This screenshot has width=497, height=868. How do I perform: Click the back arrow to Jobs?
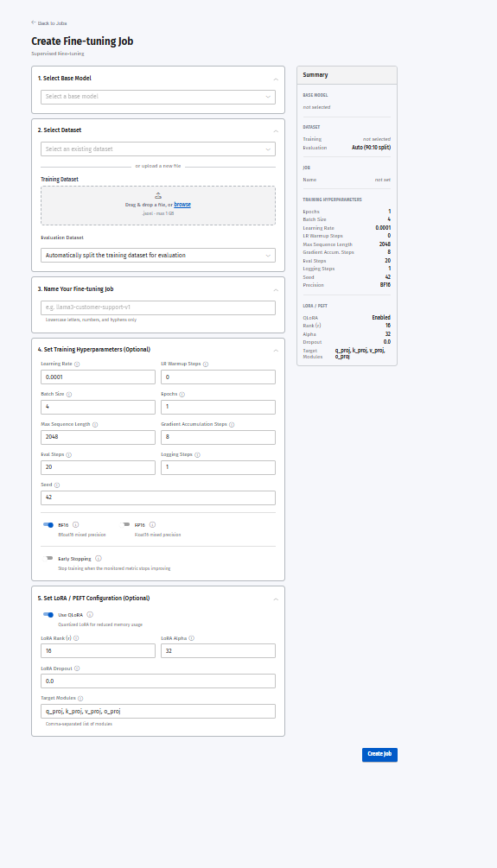point(34,22)
